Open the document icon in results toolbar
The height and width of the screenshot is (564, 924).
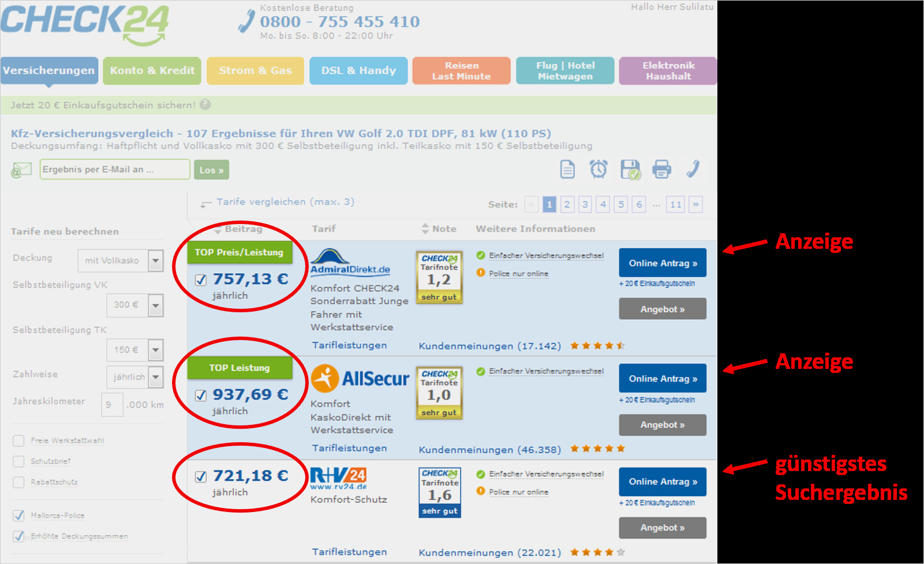(567, 169)
